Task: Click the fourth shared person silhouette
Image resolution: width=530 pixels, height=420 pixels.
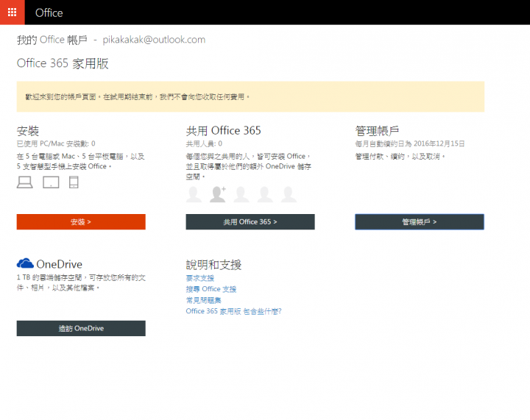Action: pyautogui.click(x=265, y=194)
